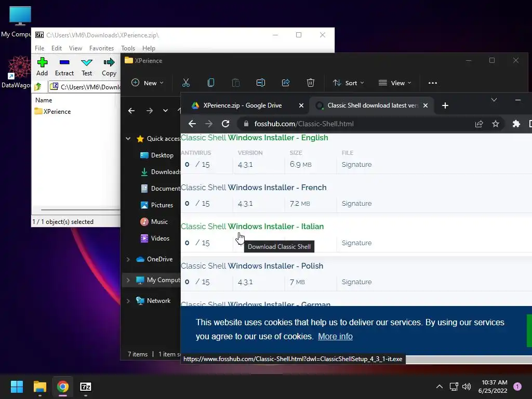Bookmark this page with the star icon
This screenshot has height=399, width=532.
(x=495, y=124)
